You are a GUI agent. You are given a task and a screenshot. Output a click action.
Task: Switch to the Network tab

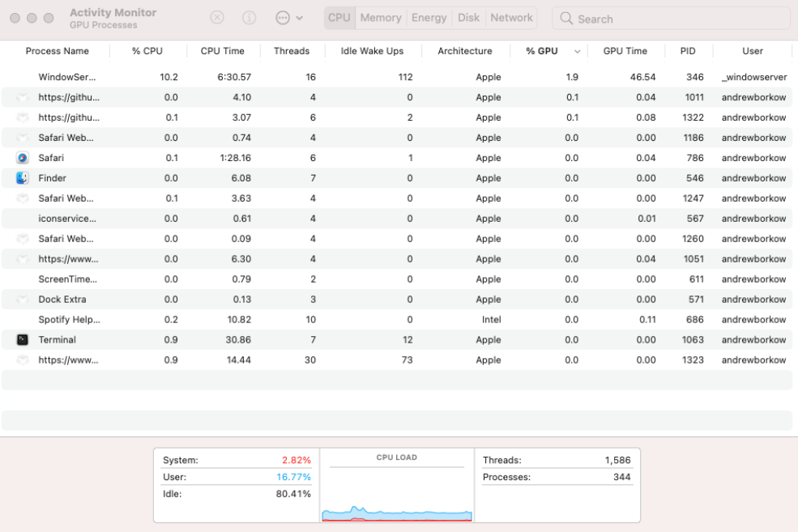(511, 18)
